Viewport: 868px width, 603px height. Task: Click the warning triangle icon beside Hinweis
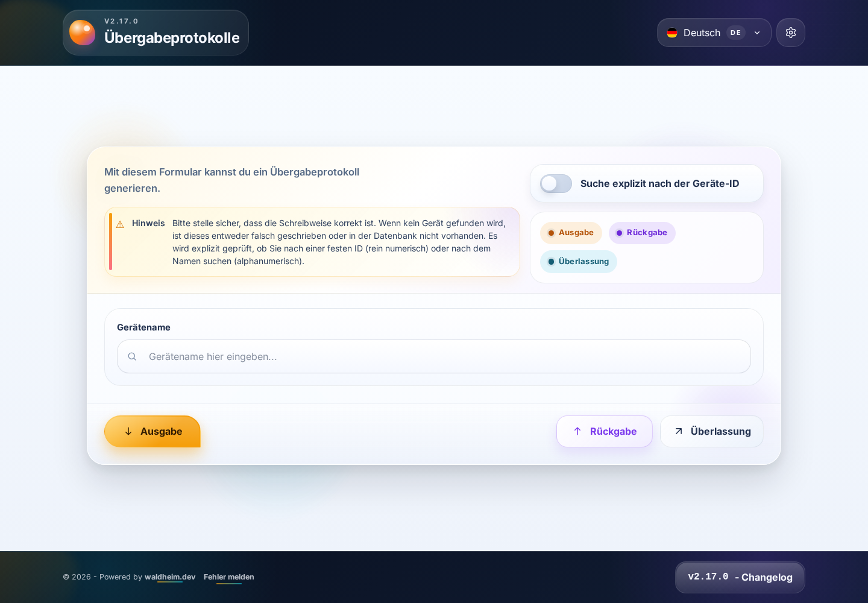tap(120, 224)
